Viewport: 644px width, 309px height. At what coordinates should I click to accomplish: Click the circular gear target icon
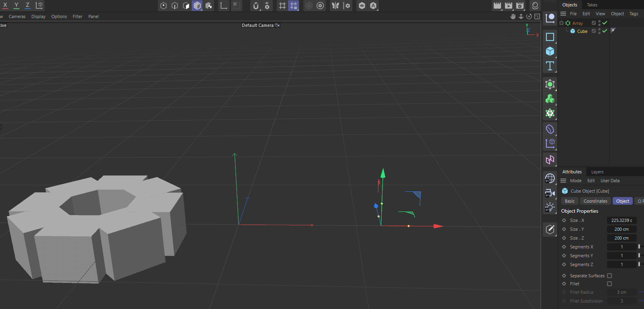pyautogui.click(x=320, y=6)
